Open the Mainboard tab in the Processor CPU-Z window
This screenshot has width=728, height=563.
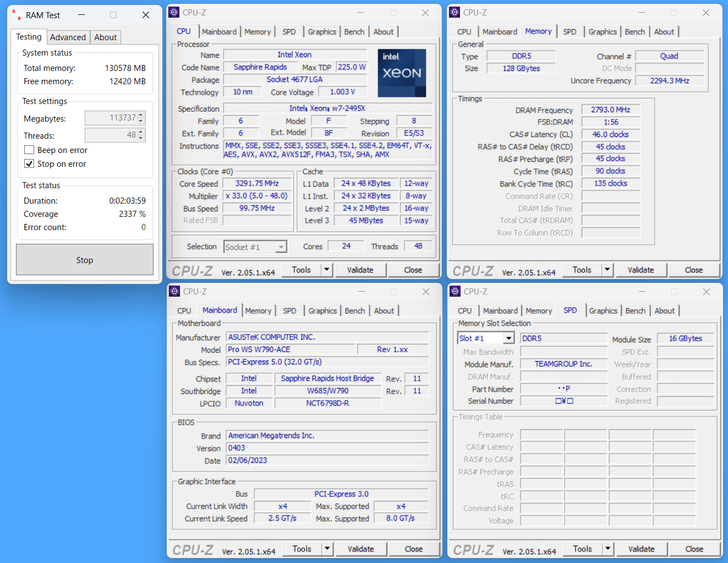[x=219, y=32]
